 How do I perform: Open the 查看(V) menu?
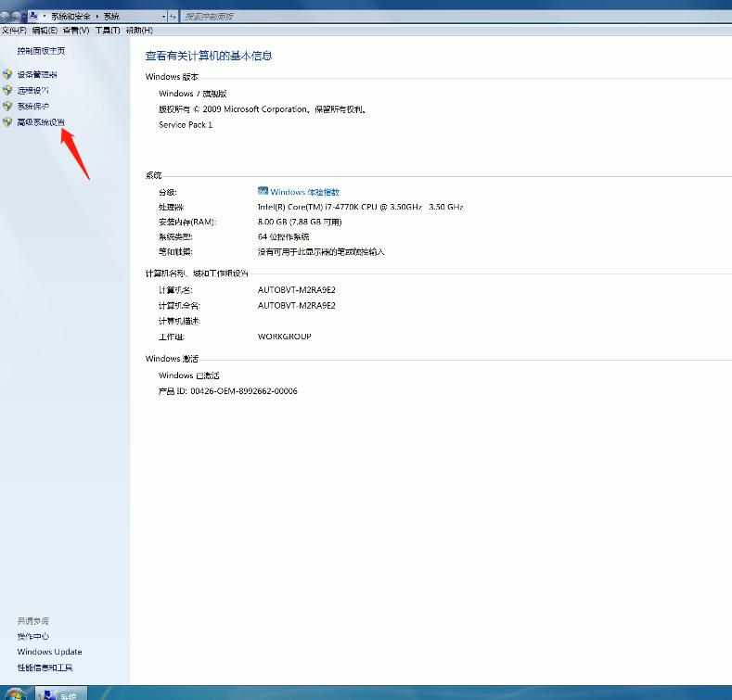pos(76,31)
